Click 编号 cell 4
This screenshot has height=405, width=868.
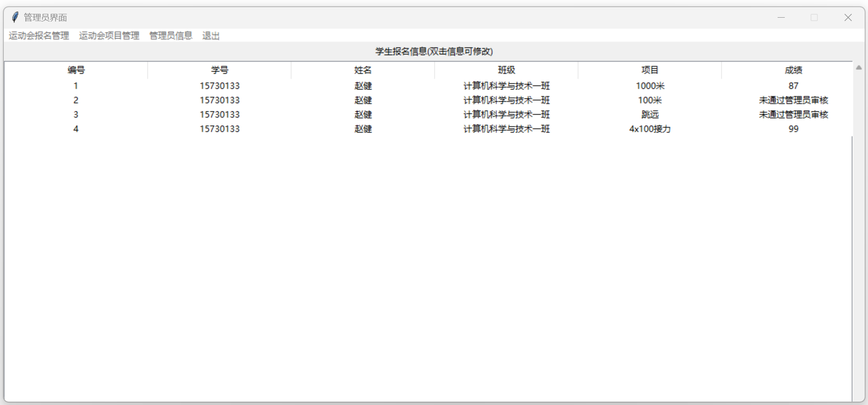[x=76, y=129]
